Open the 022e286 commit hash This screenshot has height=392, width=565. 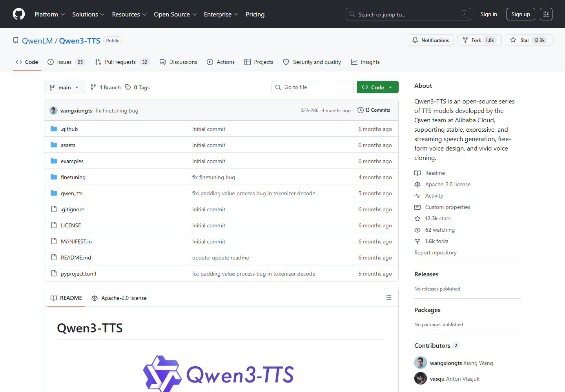pos(309,111)
